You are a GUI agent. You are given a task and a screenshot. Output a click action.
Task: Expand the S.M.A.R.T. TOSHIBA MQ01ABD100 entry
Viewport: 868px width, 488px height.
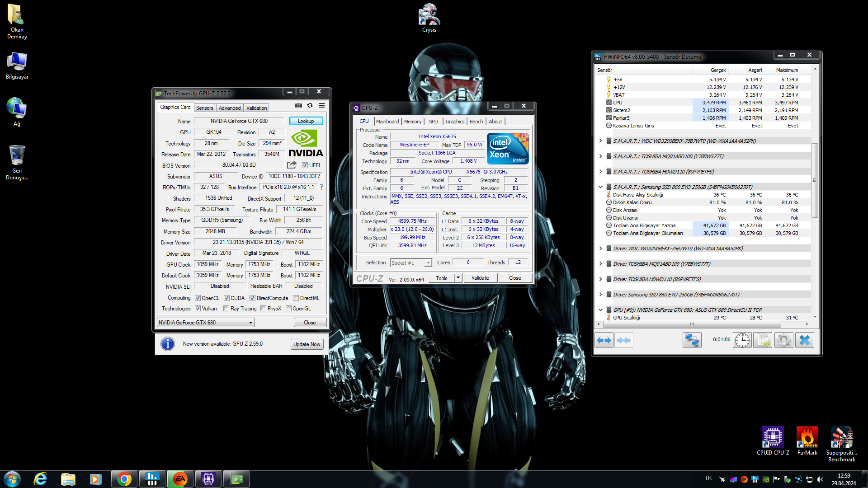(600, 156)
